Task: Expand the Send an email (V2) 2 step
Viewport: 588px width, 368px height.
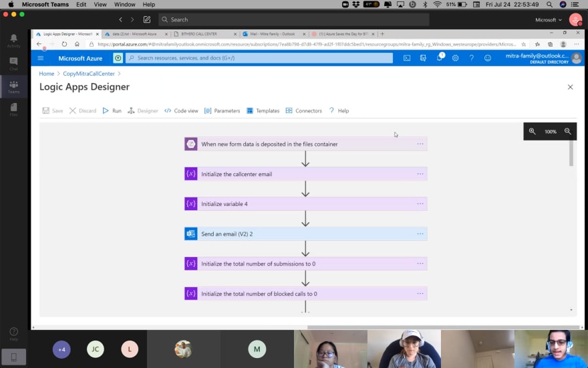Action: pyautogui.click(x=305, y=234)
